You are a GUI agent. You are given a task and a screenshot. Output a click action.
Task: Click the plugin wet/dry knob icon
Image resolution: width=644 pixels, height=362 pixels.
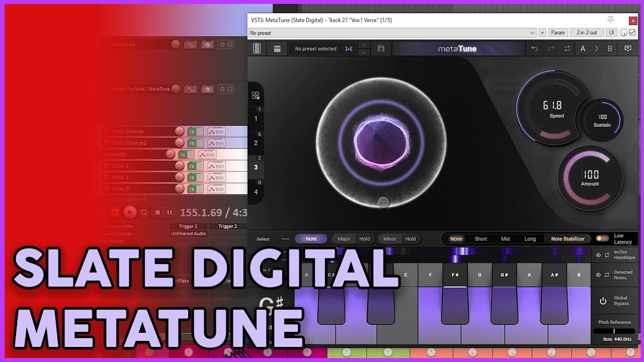624,33
